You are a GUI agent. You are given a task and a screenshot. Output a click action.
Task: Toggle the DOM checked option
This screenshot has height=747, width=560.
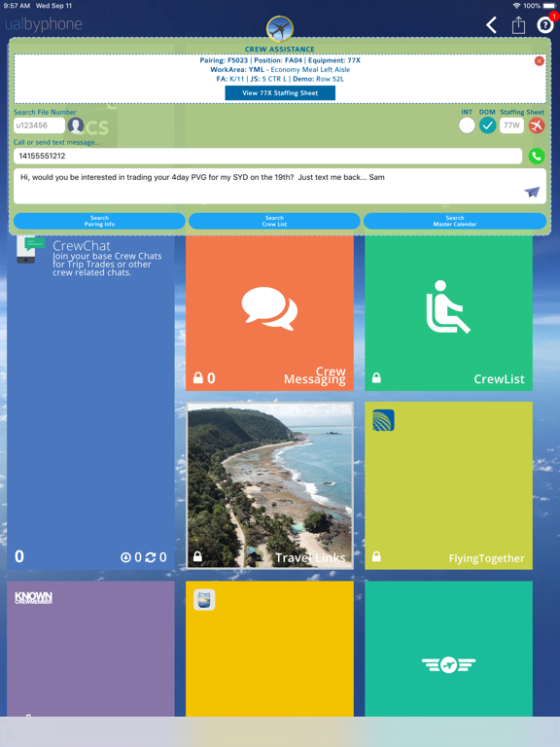[488, 125]
